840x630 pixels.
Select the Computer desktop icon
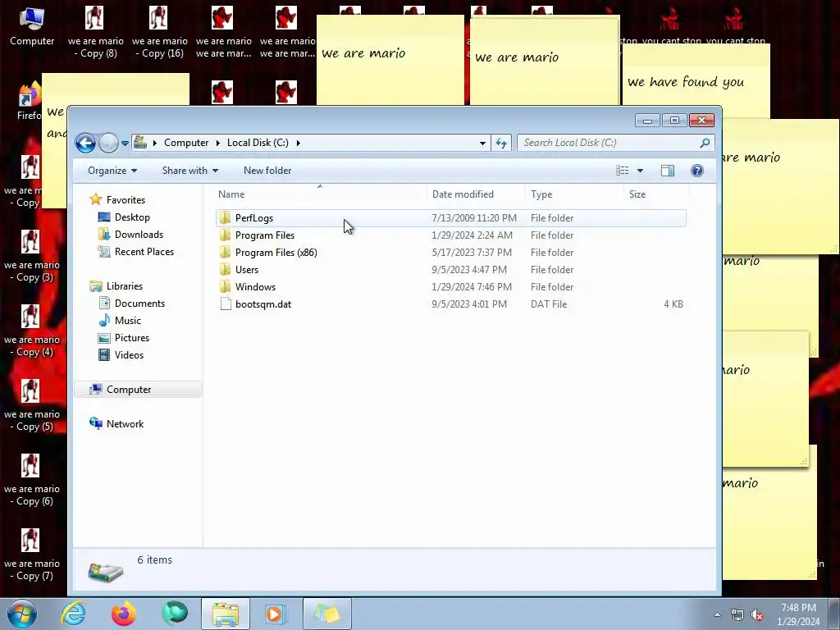pos(32,25)
